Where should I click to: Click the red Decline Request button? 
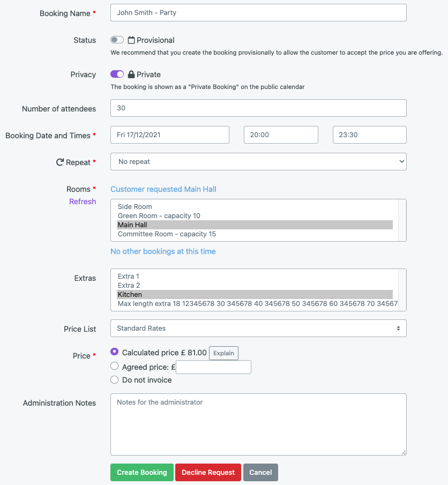click(x=208, y=472)
